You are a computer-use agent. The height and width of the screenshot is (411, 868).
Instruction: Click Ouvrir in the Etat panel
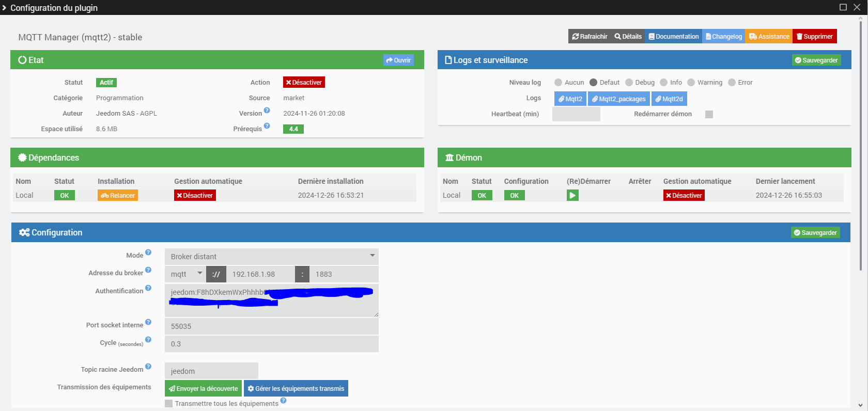tap(398, 60)
